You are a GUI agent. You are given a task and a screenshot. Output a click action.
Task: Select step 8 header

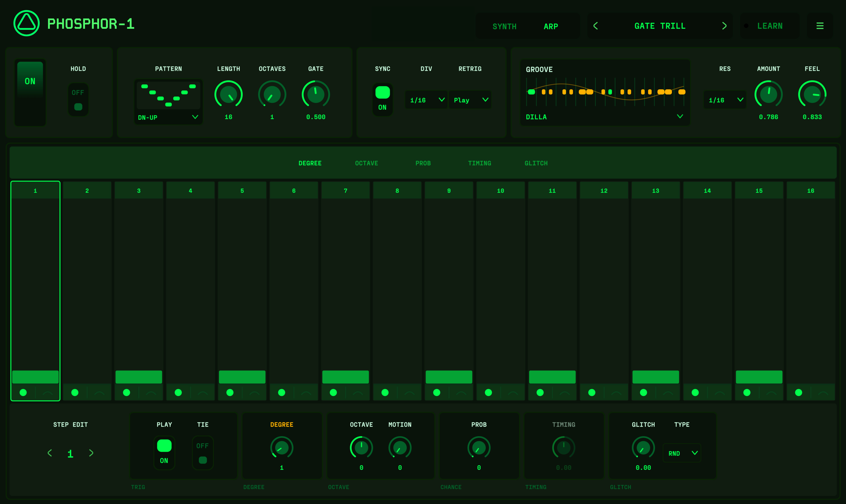pyautogui.click(x=397, y=191)
